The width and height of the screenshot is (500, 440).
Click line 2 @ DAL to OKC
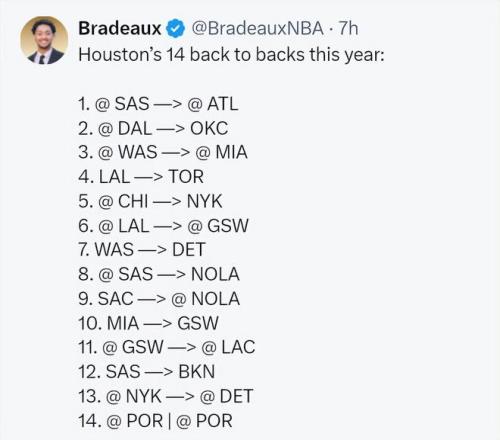coord(153,128)
